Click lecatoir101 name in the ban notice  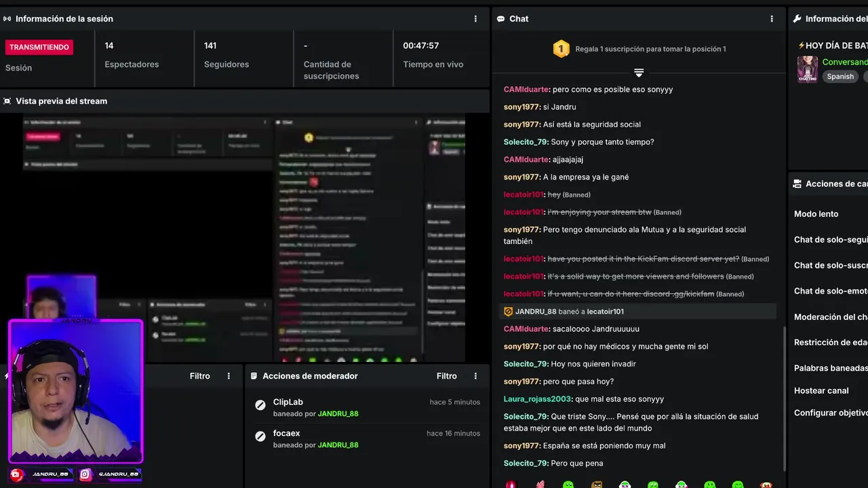coord(605,312)
